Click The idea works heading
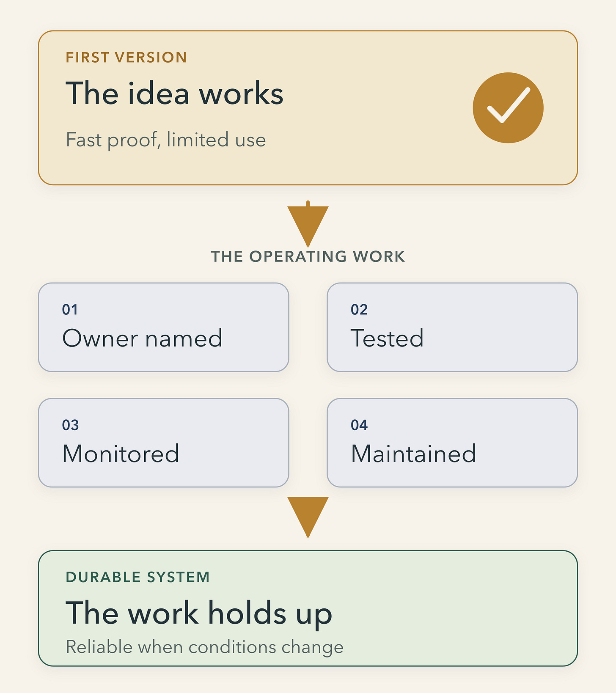Image resolution: width=616 pixels, height=693 pixels. coord(174,93)
